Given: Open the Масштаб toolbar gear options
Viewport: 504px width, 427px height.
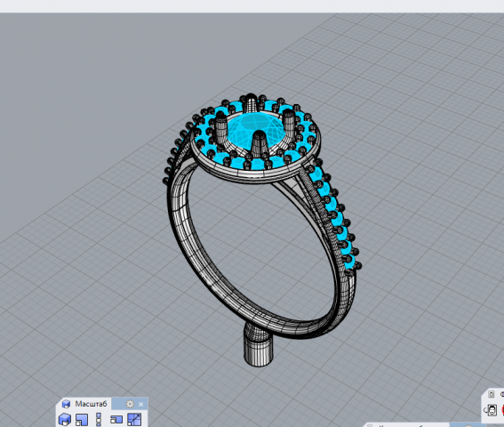Looking at the screenshot, I should click(130, 404).
